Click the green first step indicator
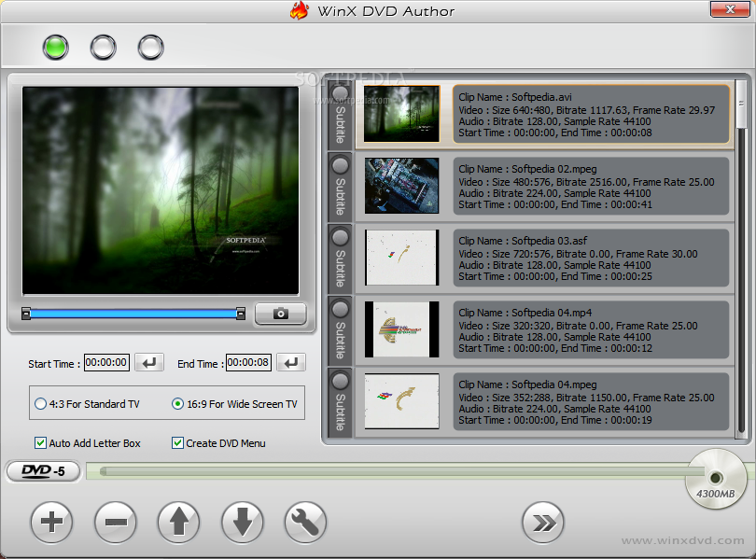The height and width of the screenshot is (559, 756). [x=55, y=48]
